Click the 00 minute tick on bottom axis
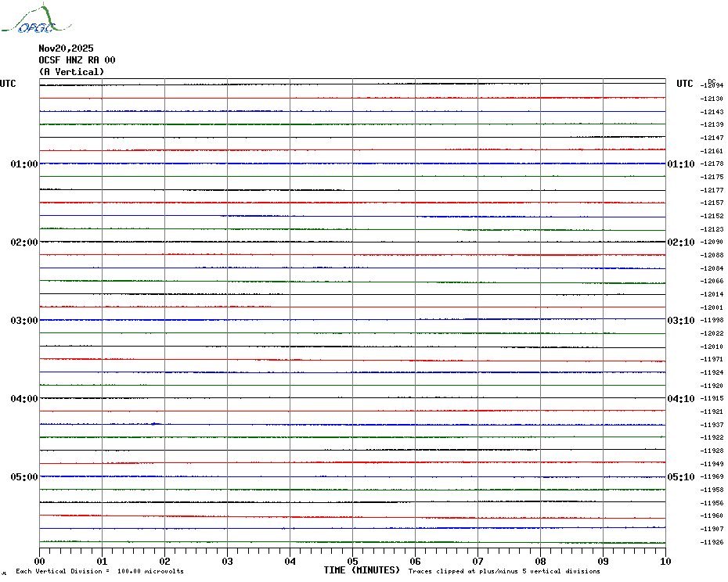The width and height of the screenshot is (728, 582). [40, 561]
